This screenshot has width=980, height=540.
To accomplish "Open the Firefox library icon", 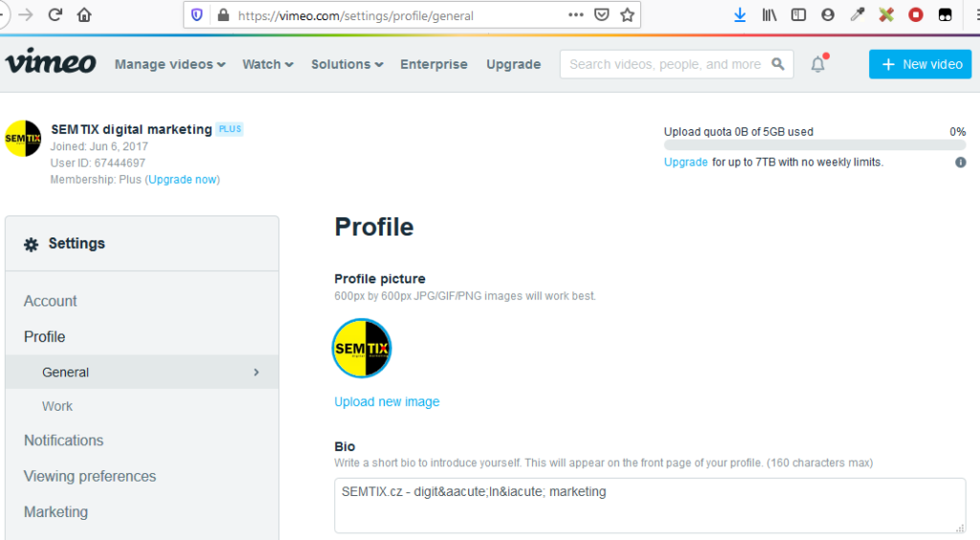I will (769, 15).
